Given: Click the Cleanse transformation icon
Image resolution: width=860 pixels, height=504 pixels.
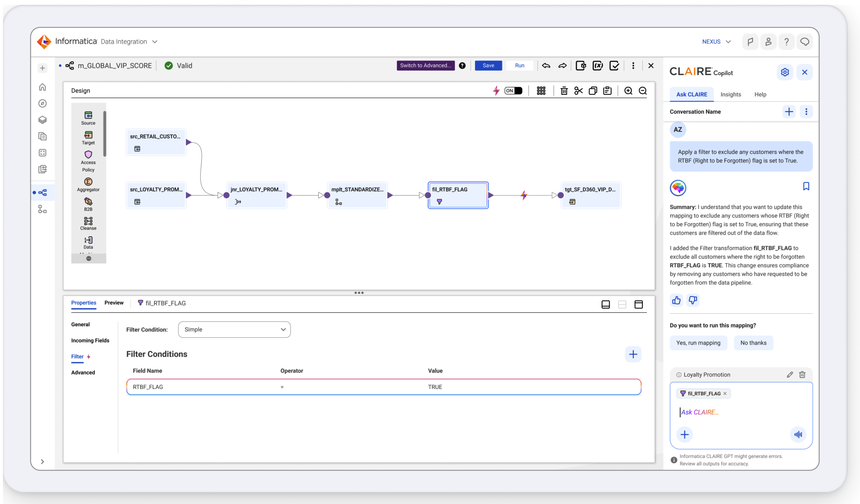Looking at the screenshot, I should coord(88,223).
